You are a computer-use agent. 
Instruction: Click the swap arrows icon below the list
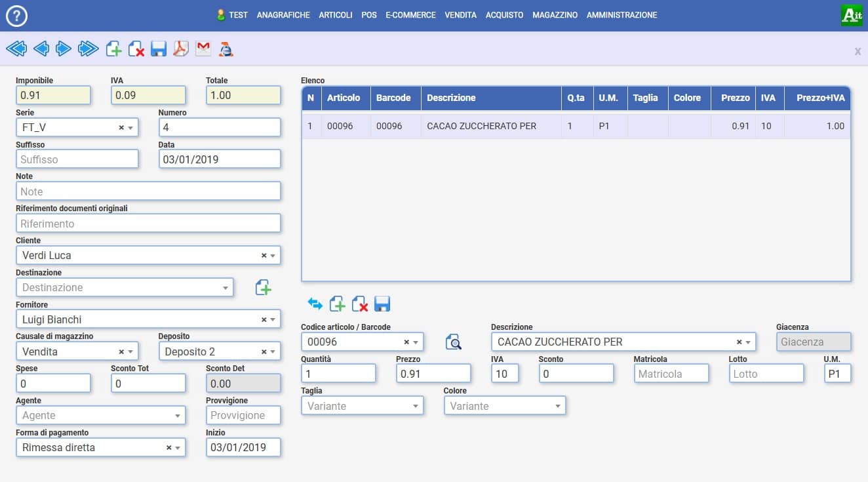[x=315, y=304]
